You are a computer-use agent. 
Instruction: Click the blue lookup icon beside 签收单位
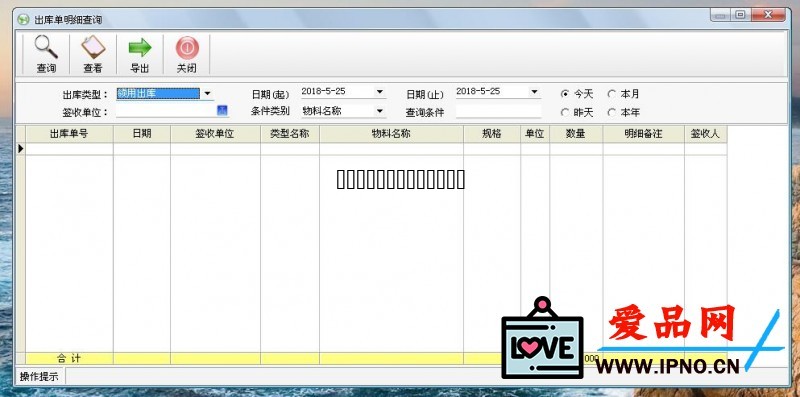click(222, 110)
